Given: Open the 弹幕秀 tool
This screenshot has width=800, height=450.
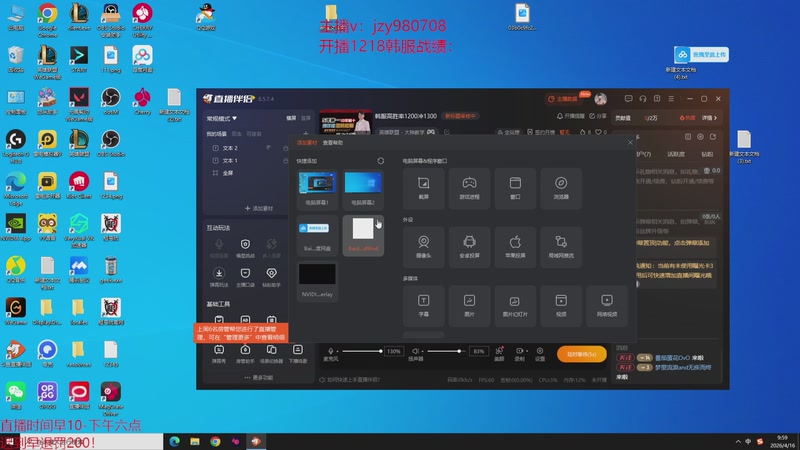Looking at the screenshot, I should (x=219, y=354).
